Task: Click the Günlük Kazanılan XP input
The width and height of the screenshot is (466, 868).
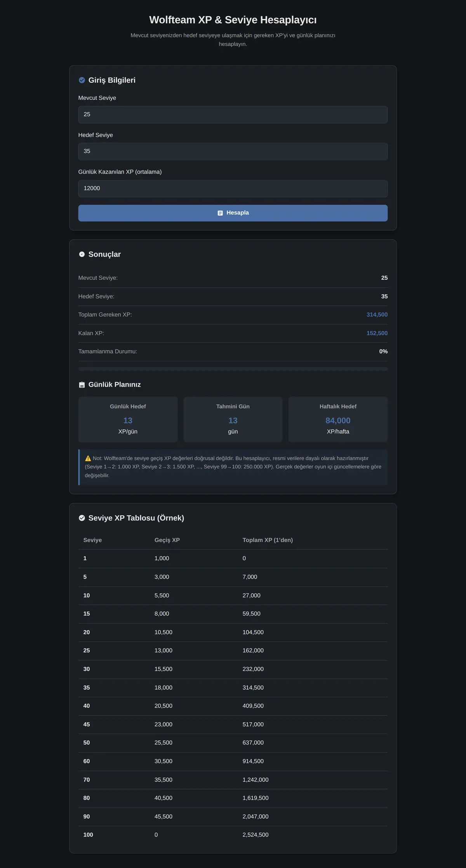Action: (x=233, y=188)
